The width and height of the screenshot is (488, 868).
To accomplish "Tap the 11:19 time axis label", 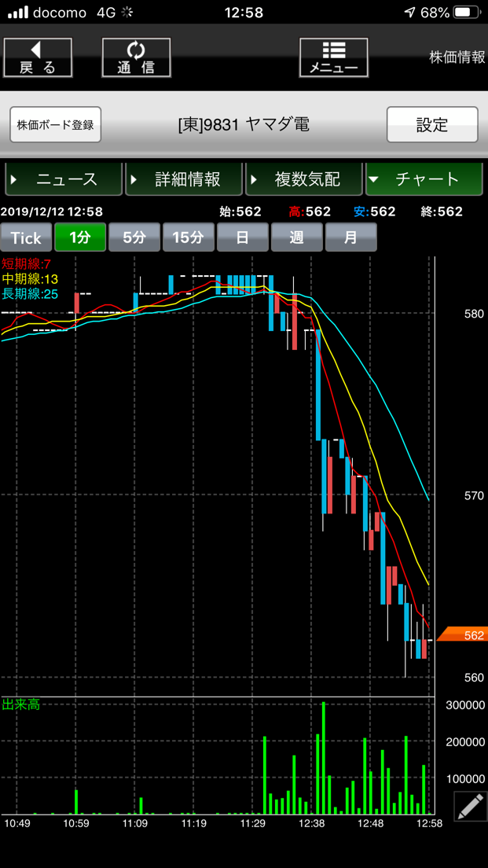I will (194, 824).
